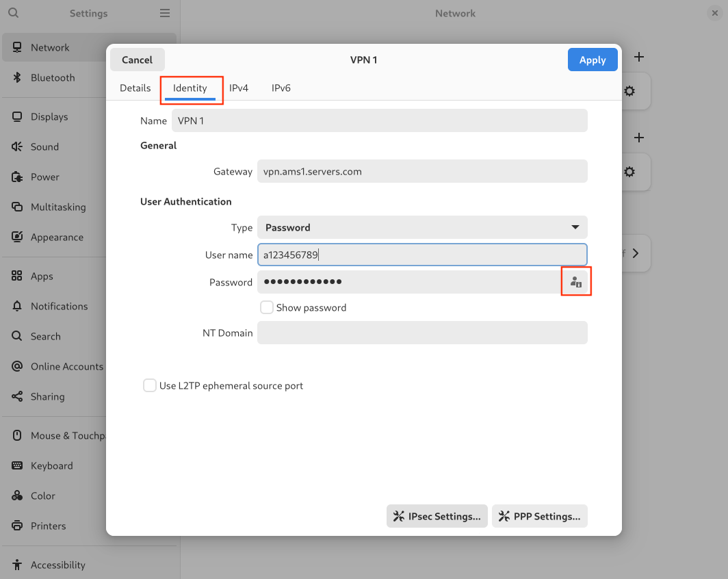This screenshot has height=579, width=728.
Task: Switch to the IPv4 tab
Action: coord(239,88)
